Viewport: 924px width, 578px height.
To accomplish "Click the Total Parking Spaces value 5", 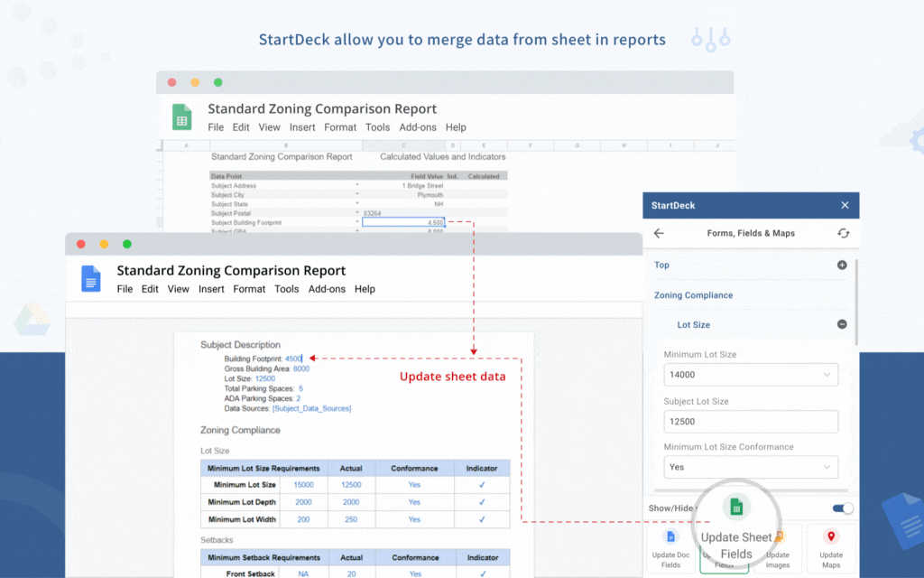I will pos(300,388).
